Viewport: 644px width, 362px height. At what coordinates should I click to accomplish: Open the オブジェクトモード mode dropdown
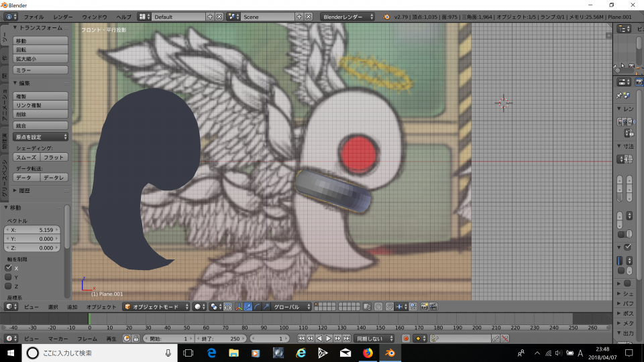point(156,306)
